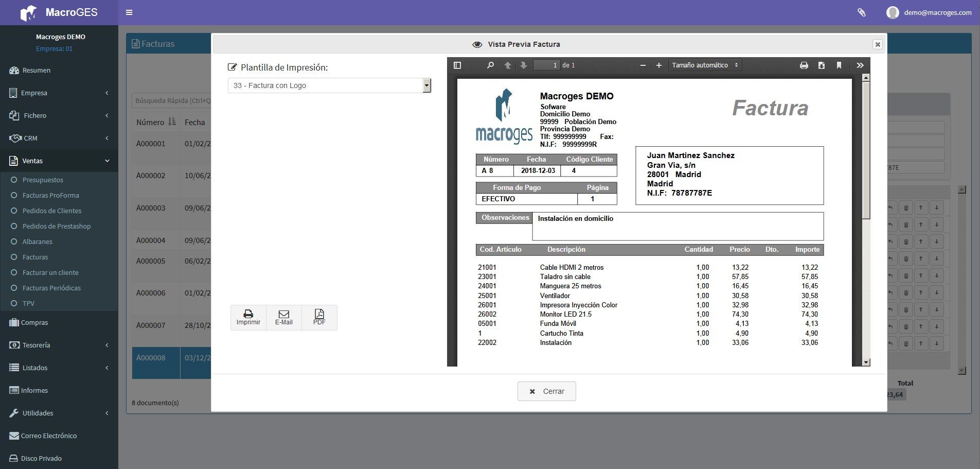This screenshot has height=469, width=980.
Task: Expand the Empresa sidebar menu
Action: [x=59, y=93]
